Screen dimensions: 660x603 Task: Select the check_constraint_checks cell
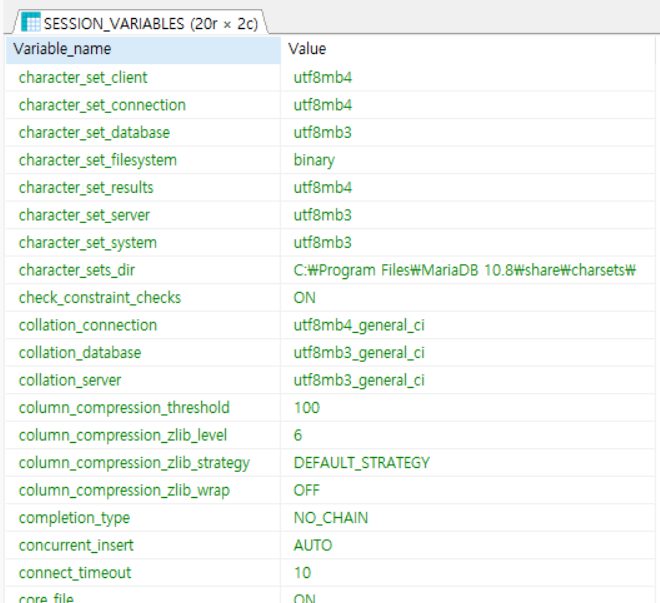(143, 298)
